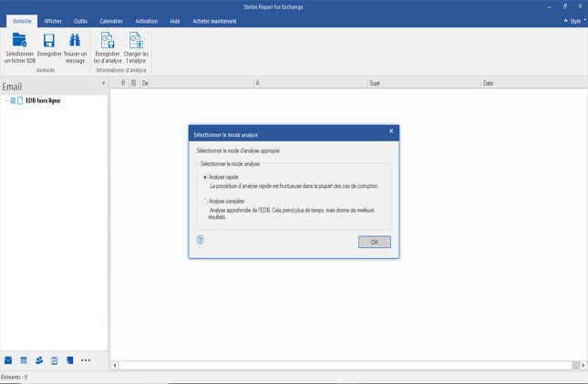
Task: Open the tasks clipboard icon
Action: tap(55, 360)
